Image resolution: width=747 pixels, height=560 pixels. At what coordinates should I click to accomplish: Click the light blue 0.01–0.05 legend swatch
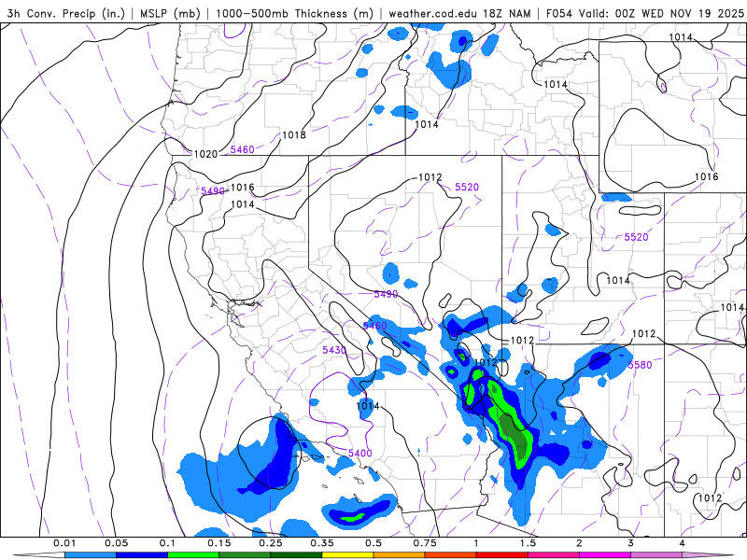[91, 555]
